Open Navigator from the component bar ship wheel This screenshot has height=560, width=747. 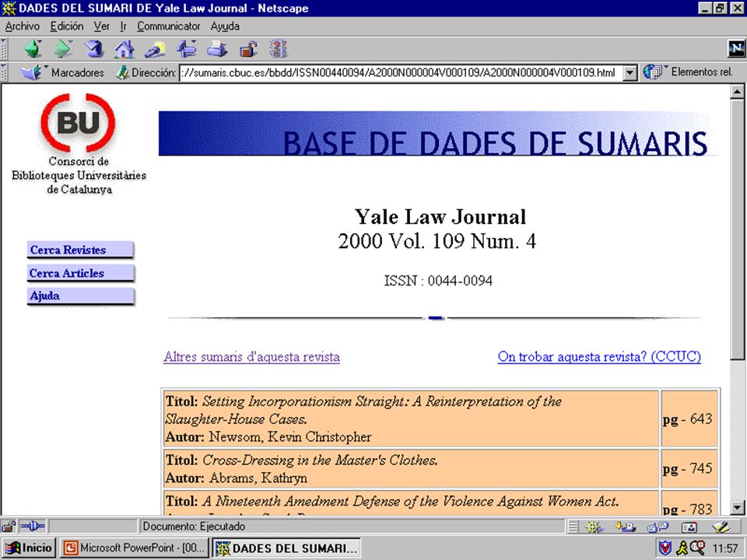click(594, 527)
